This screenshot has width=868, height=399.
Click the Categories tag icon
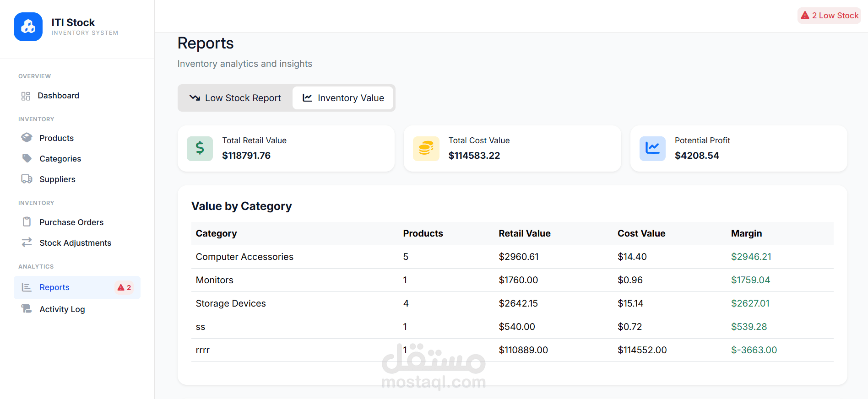(27, 158)
